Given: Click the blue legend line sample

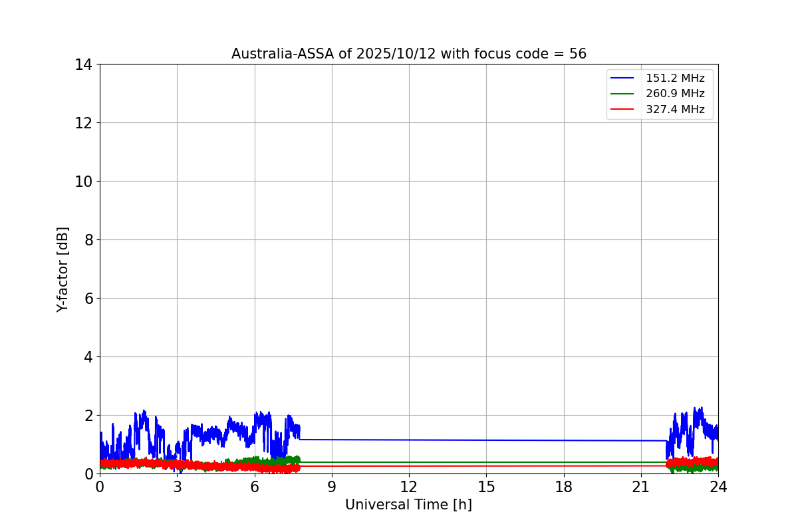Looking at the screenshot, I should pyautogui.click(x=623, y=78).
